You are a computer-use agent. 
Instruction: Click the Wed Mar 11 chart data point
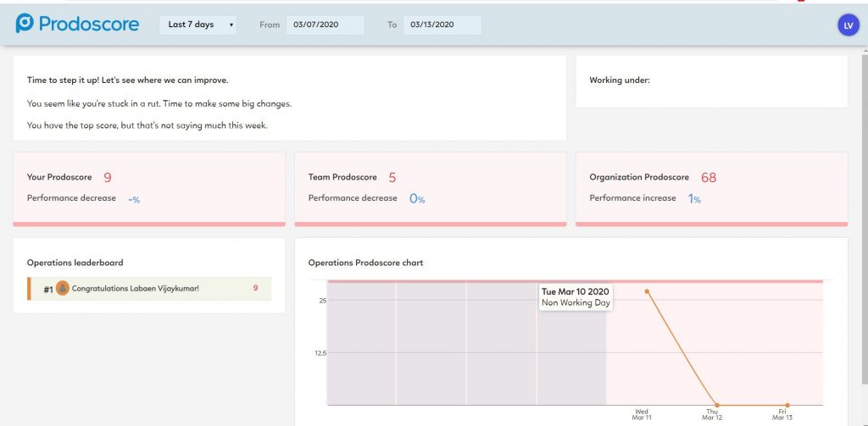(647, 291)
